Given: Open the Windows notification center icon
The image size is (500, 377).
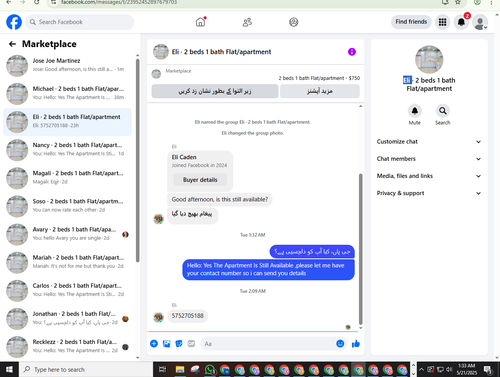Looking at the screenshot, I should point(488,370).
